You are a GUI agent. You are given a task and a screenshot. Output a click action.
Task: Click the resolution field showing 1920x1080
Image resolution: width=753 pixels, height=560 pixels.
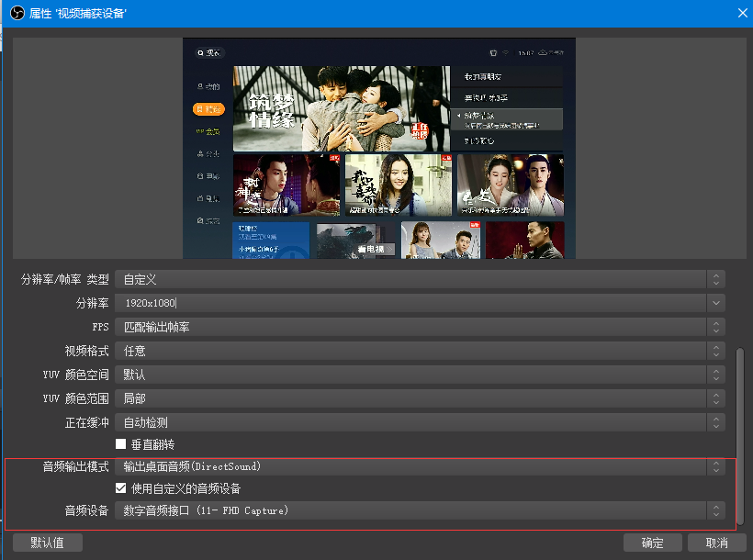coord(410,303)
